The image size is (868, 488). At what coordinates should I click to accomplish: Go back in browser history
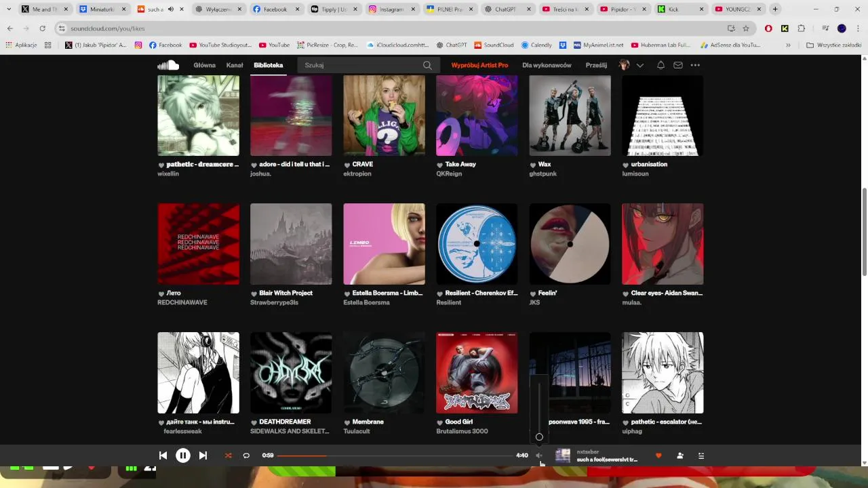point(9,28)
